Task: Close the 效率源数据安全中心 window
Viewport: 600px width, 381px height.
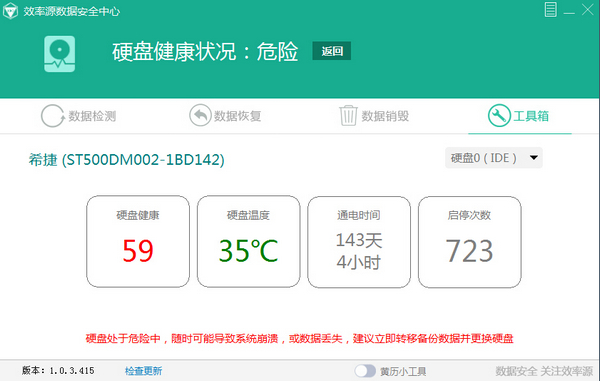Action: click(587, 10)
